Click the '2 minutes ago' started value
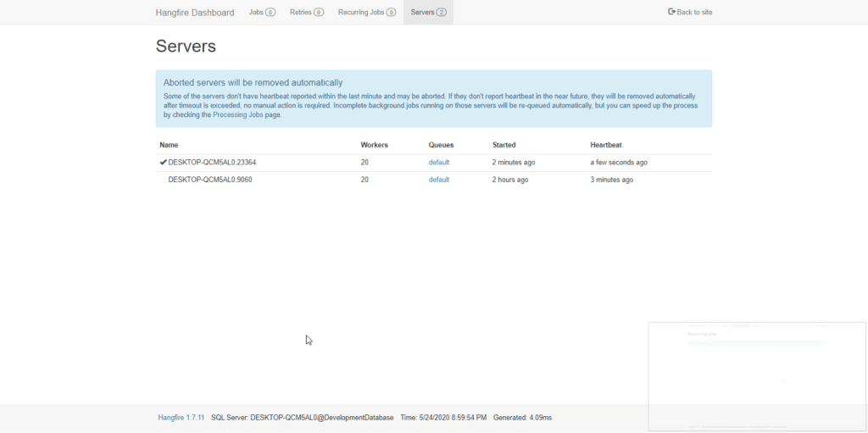868x433 pixels. click(x=514, y=163)
